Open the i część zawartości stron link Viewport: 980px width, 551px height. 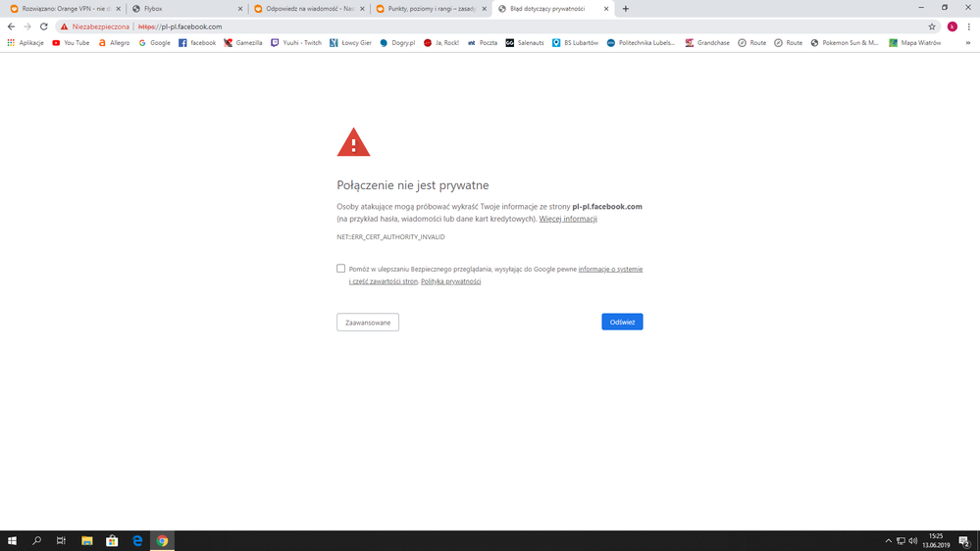[x=384, y=281]
